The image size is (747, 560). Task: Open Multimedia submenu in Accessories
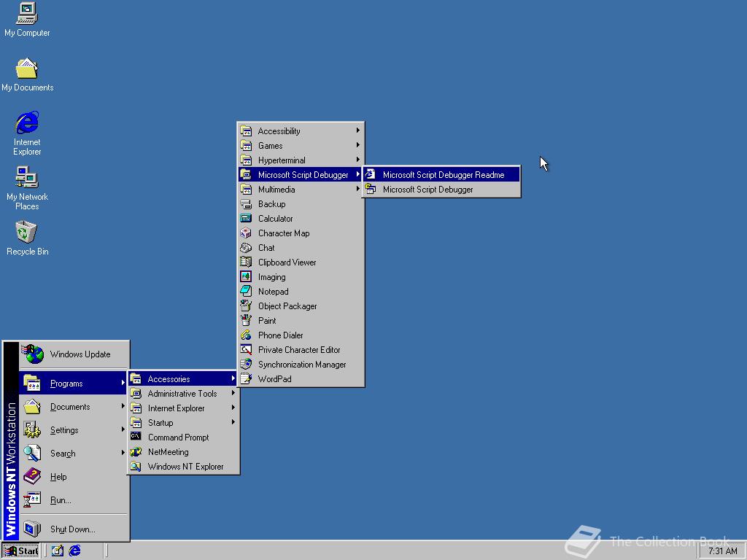[301, 190]
